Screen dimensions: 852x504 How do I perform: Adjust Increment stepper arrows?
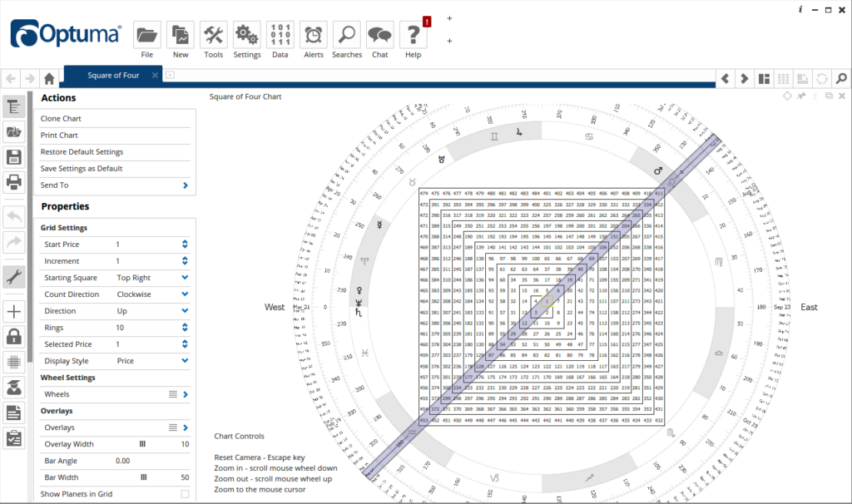(x=185, y=261)
